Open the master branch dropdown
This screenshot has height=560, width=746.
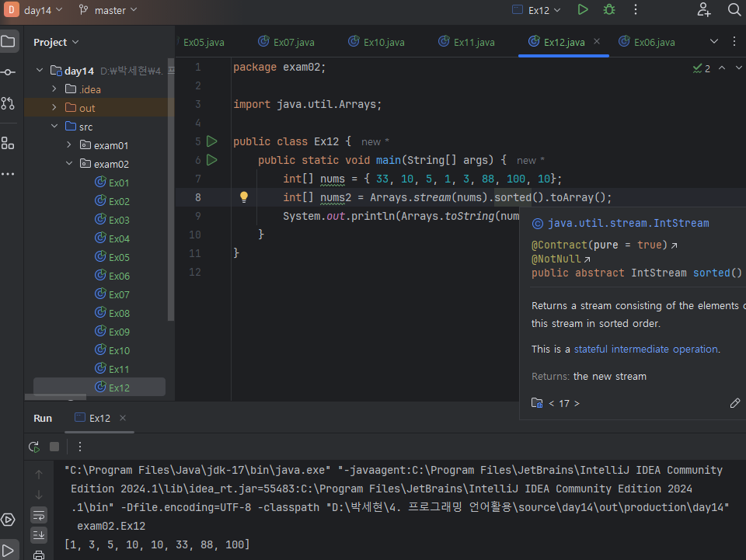click(108, 10)
